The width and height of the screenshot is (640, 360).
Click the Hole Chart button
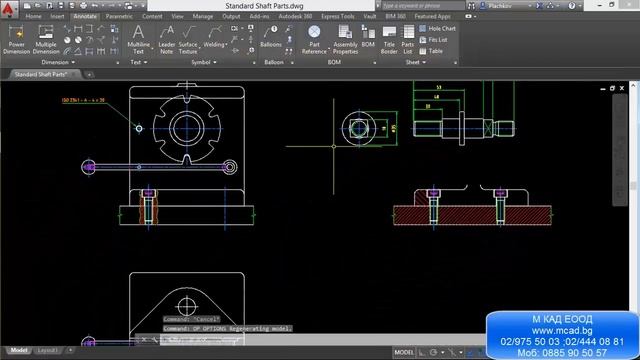(x=437, y=29)
